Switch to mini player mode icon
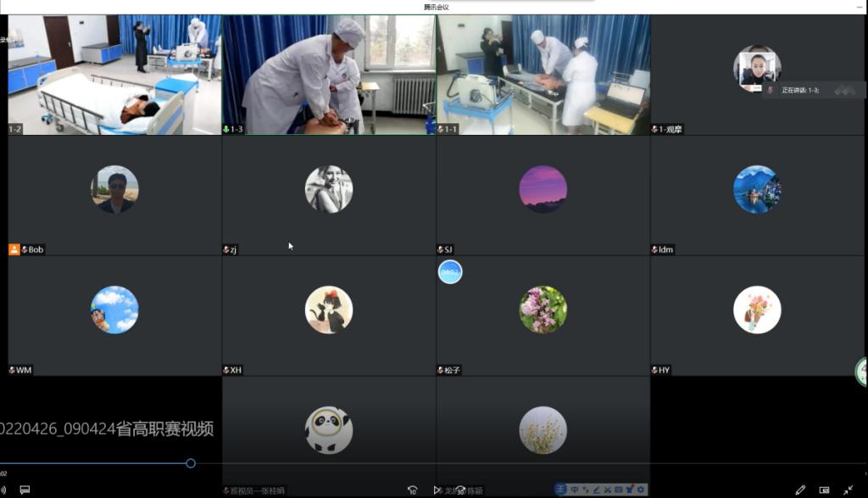The width and height of the screenshot is (868, 498). (824, 490)
